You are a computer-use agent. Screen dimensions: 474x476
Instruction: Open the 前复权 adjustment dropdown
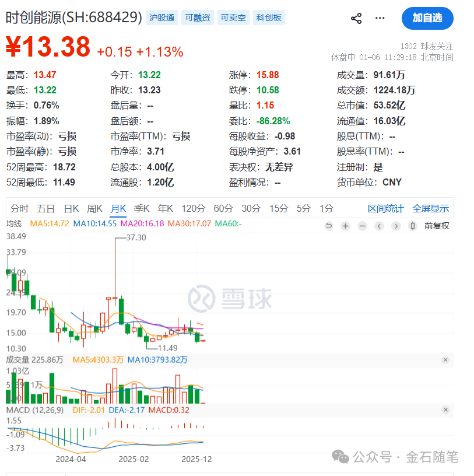tap(437, 226)
